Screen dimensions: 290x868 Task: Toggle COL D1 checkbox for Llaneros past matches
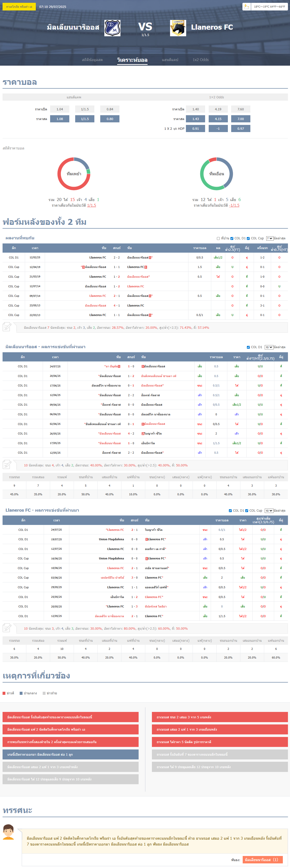tap(230, 510)
